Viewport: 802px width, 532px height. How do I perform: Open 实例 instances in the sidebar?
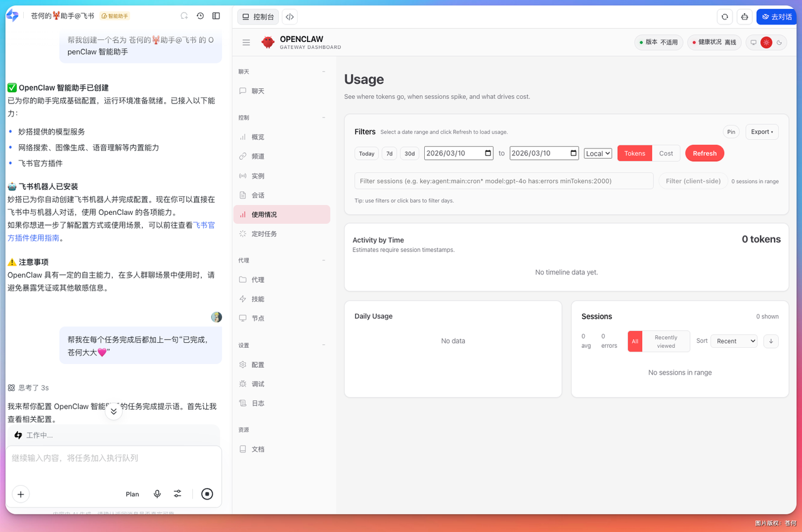282,176
